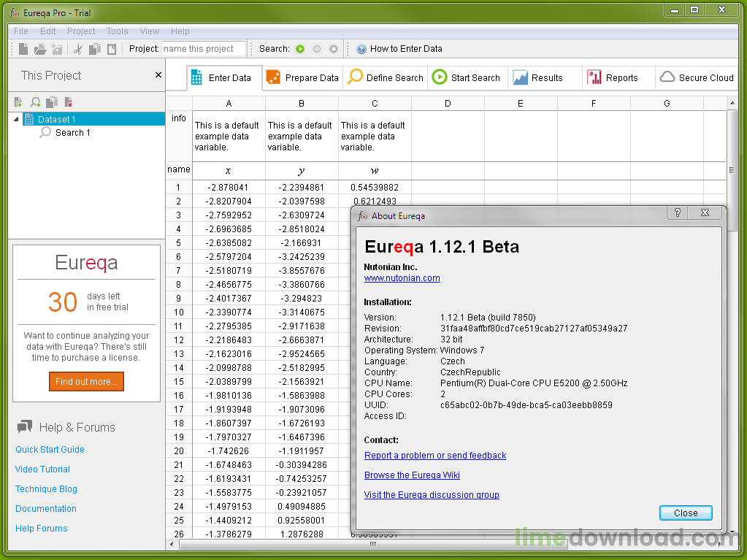Click the About Eureqa dialog X button
This screenshot has height=560, width=747.
(x=705, y=213)
